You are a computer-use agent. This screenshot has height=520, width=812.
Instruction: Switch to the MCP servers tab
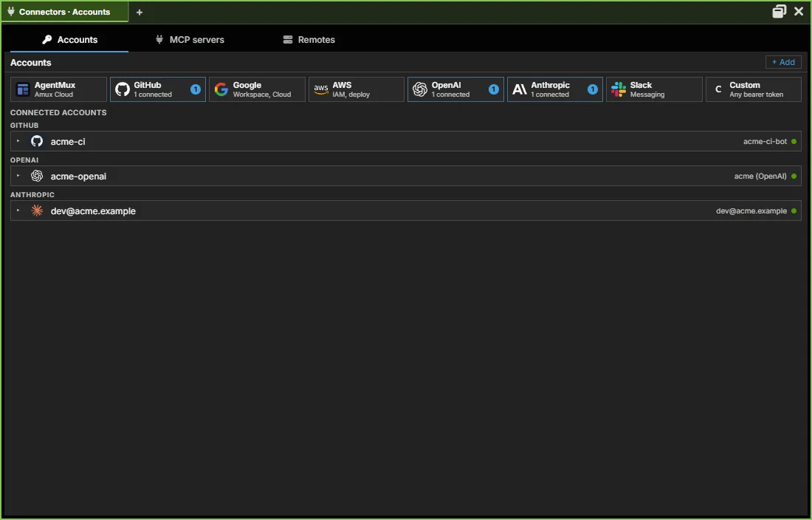[190, 39]
